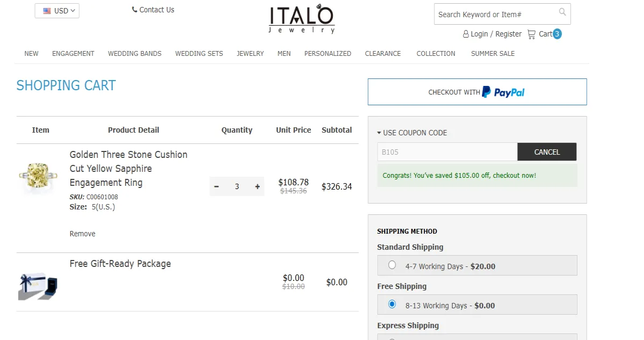This screenshot has height=340, width=644.
Task: Click Checkout with PayPal button
Action: point(477,92)
